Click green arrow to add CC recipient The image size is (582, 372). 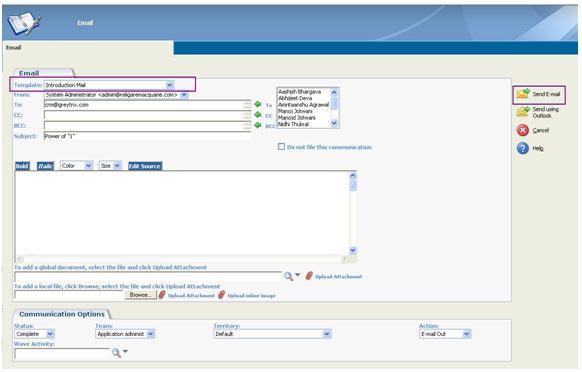[258, 115]
